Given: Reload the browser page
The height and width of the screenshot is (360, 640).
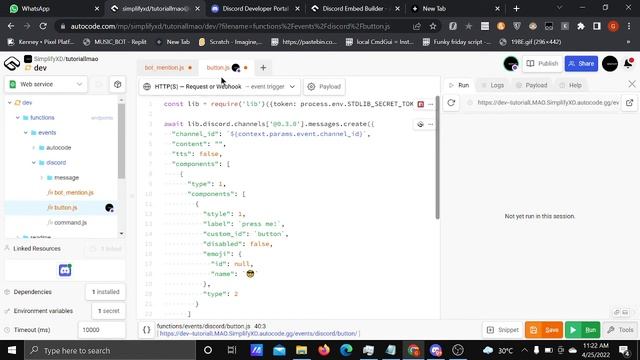Looking at the screenshot, I should [x=43, y=26].
